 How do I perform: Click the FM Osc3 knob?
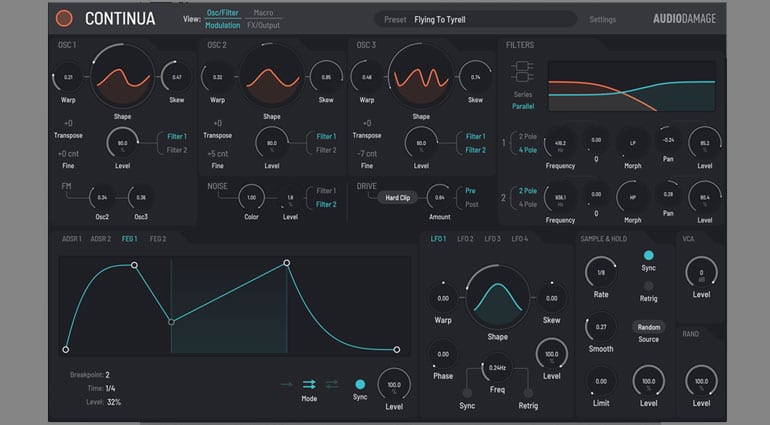tap(141, 198)
